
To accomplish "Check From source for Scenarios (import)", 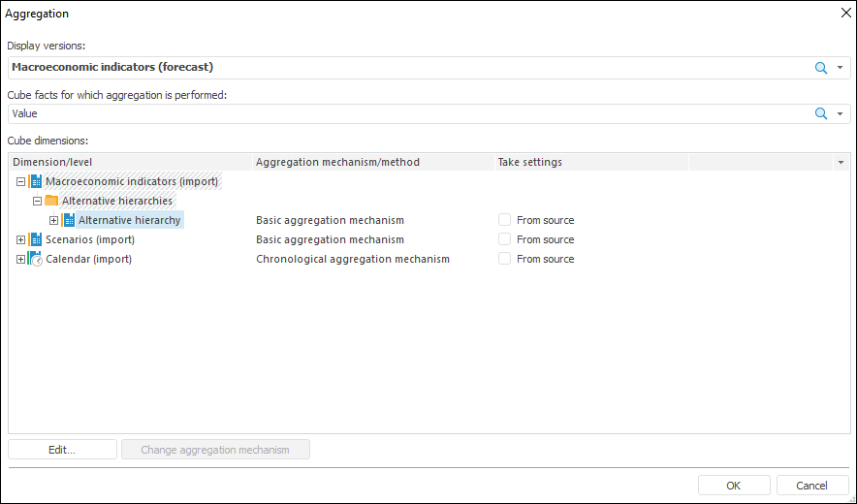I will tap(504, 239).
